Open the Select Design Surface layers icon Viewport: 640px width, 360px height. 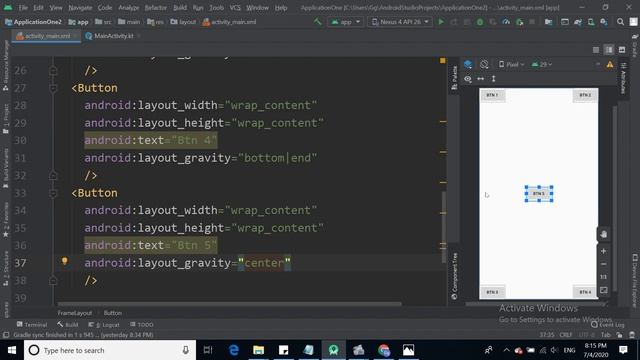coord(468,64)
